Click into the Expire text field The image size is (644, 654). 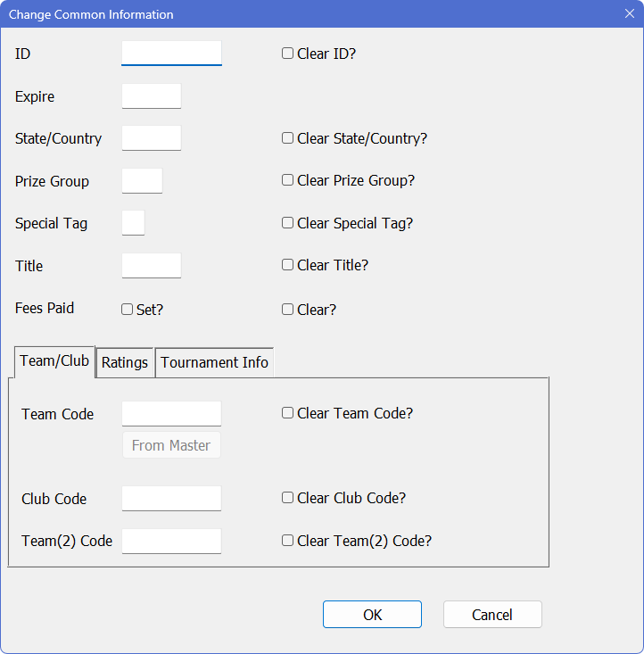152,96
